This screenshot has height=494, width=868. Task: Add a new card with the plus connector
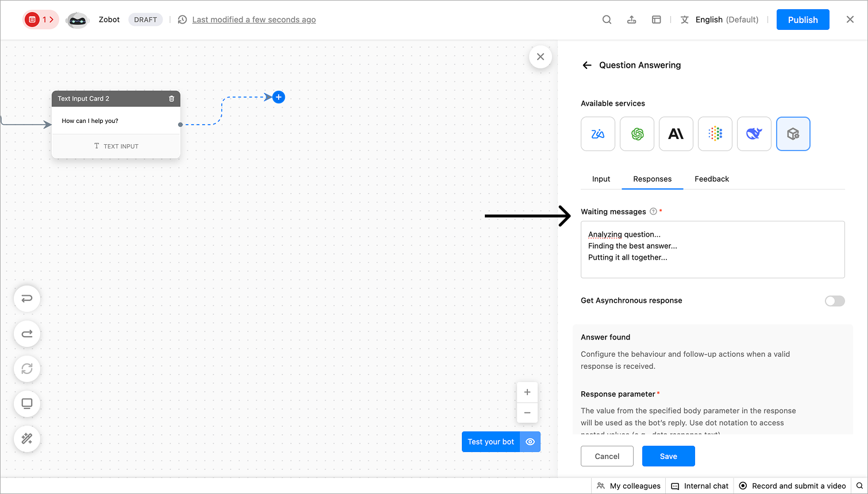pyautogui.click(x=279, y=97)
